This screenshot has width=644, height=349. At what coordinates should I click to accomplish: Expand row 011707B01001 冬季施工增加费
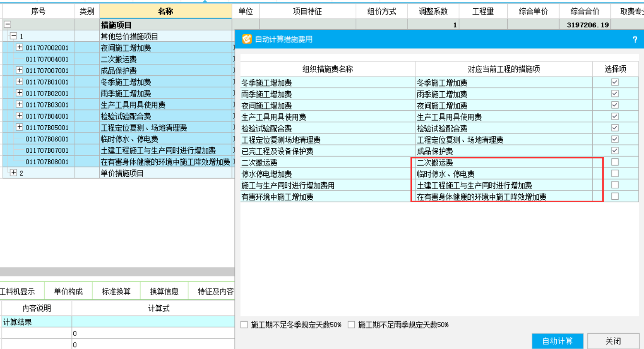(x=20, y=82)
